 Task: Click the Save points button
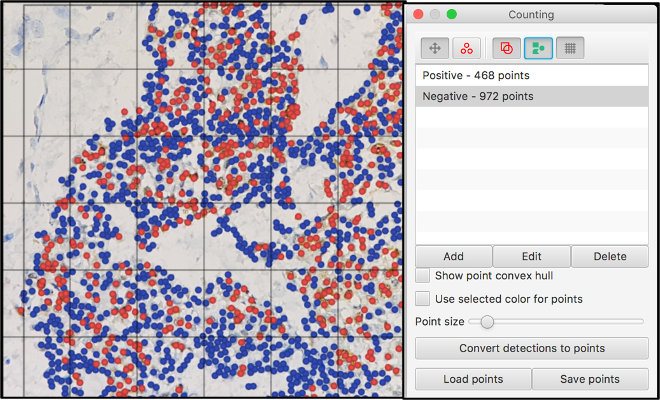click(x=590, y=379)
